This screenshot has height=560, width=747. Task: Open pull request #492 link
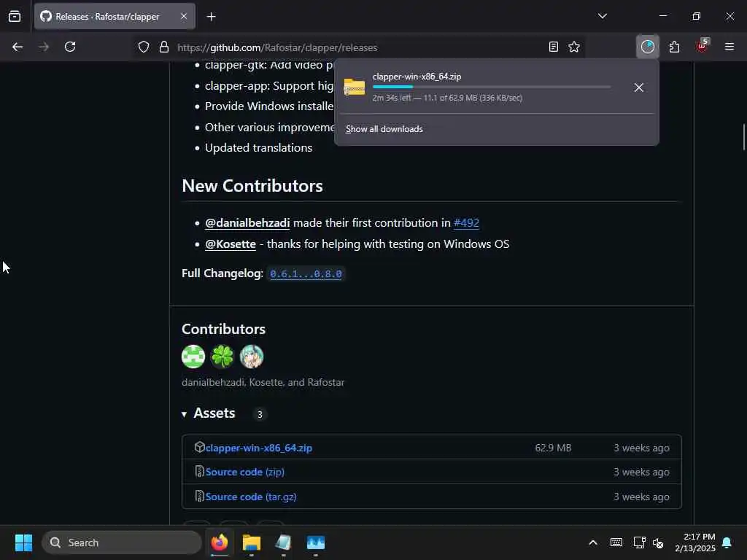pyautogui.click(x=466, y=223)
